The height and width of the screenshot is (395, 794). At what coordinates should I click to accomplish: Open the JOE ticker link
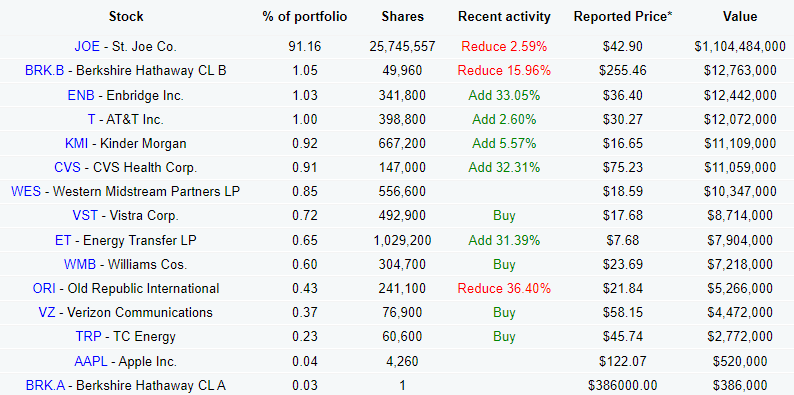pyautogui.click(x=87, y=47)
